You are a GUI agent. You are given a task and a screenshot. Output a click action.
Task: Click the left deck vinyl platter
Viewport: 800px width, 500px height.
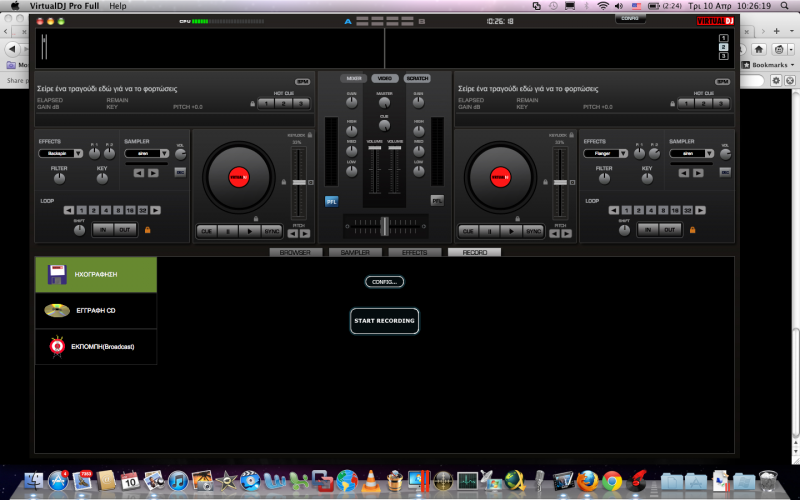pyautogui.click(x=239, y=177)
